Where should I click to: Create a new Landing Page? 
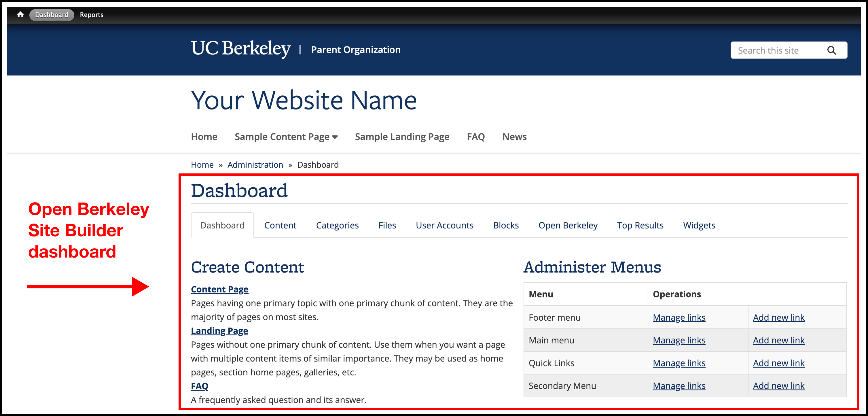pos(219,331)
